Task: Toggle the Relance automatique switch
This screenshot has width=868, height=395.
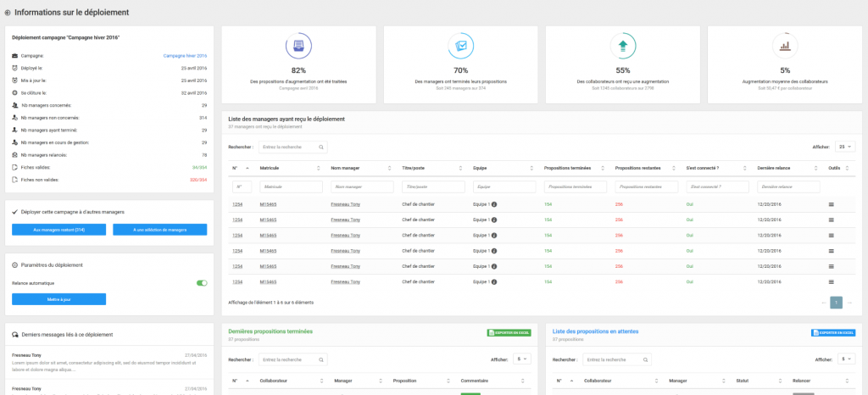Action: coord(202,283)
